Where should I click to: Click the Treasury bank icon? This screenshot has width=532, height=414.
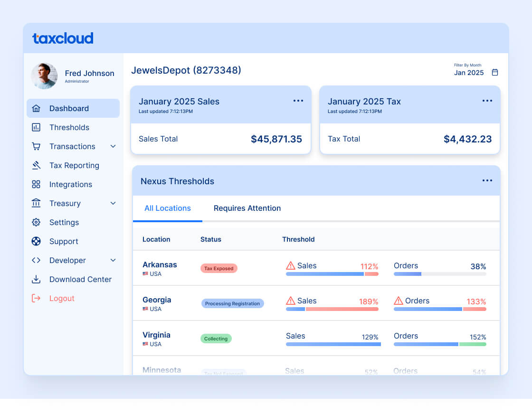36,204
